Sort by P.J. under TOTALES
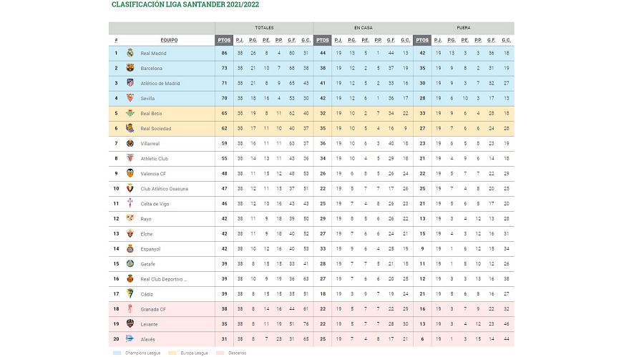Viewport: 644px width, 357px height. [240, 40]
